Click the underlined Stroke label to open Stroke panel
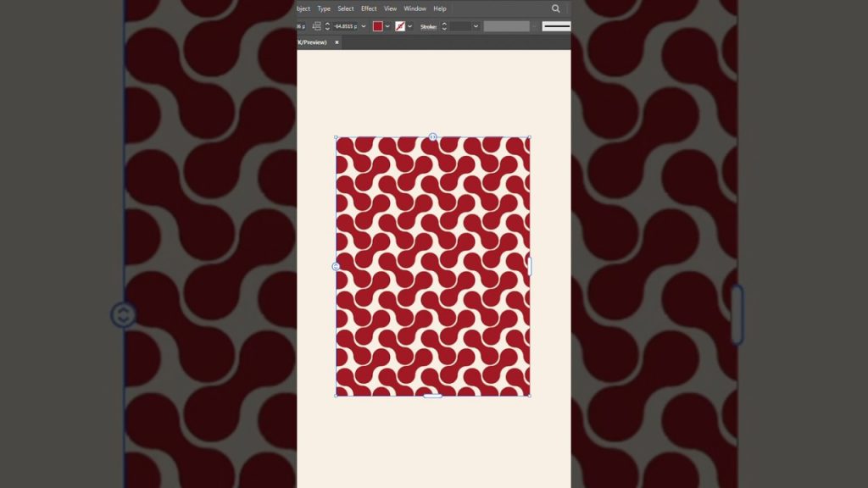 428,26
